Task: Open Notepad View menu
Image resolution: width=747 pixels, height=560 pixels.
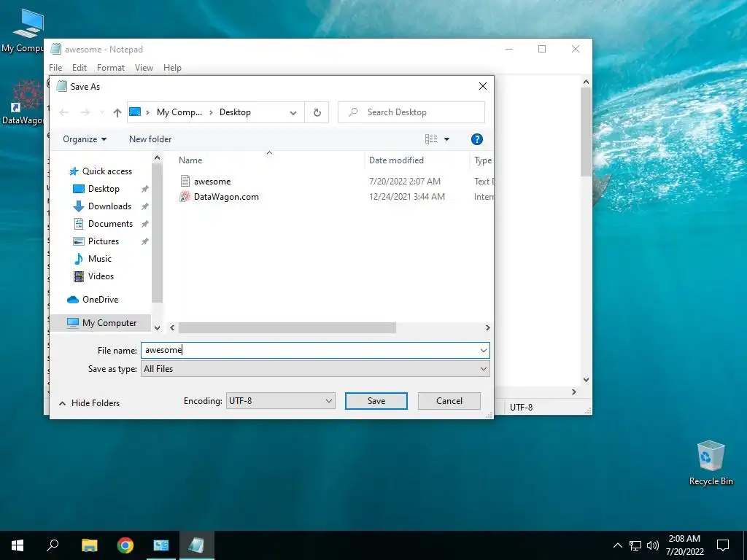Action: tap(144, 68)
